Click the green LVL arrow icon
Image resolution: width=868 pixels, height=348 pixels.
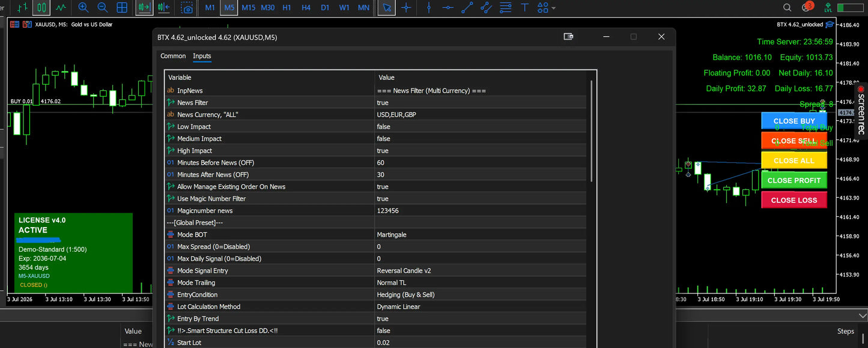click(x=829, y=8)
